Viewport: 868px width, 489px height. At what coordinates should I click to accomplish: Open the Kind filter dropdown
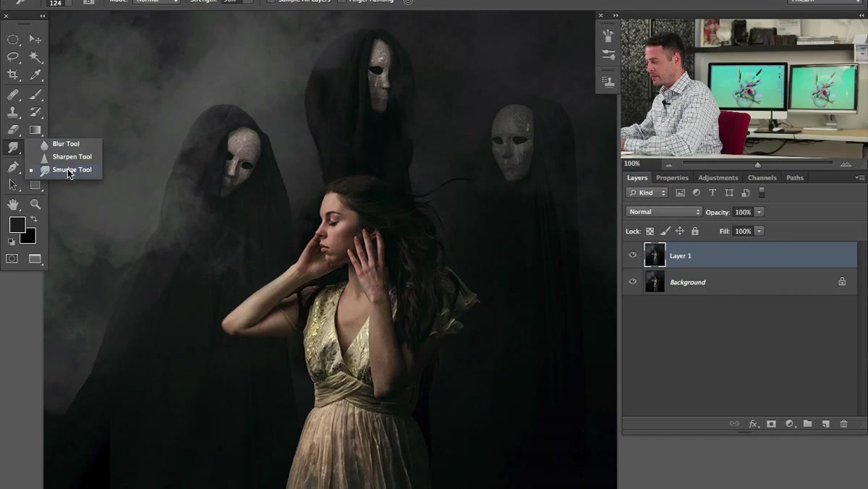(x=647, y=193)
